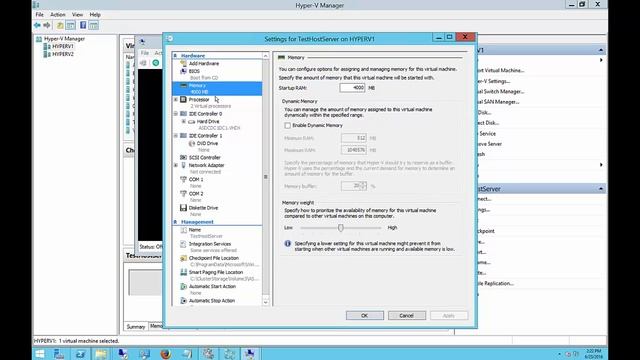This screenshot has width=640, height=360.
Task: Open the Action menu in Hyper-V Manager
Action: [58, 15]
